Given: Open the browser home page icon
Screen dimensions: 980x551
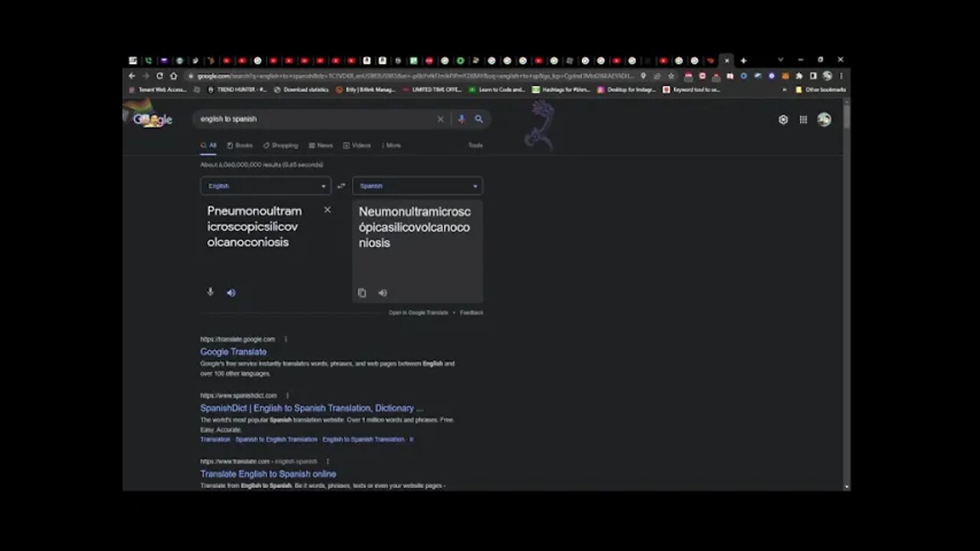Looking at the screenshot, I should pos(173,76).
